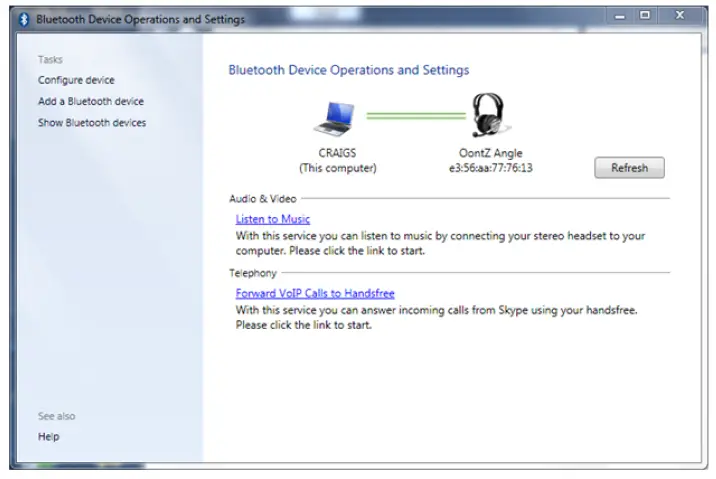The height and width of the screenshot is (479, 716).
Task: Click the Tasks heading in sidebar
Action: tap(50, 59)
